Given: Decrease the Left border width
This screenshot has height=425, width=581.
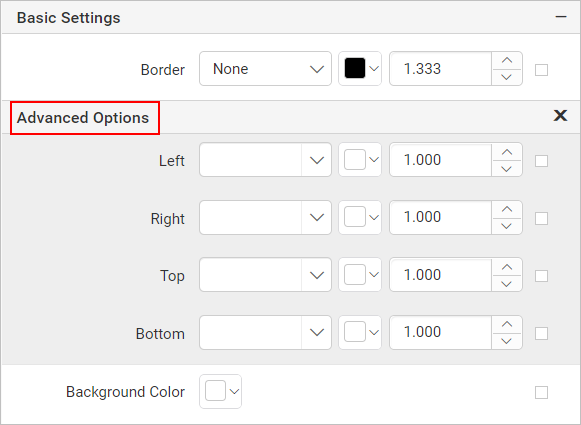Looking at the screenshot, I should pos(507,169).
